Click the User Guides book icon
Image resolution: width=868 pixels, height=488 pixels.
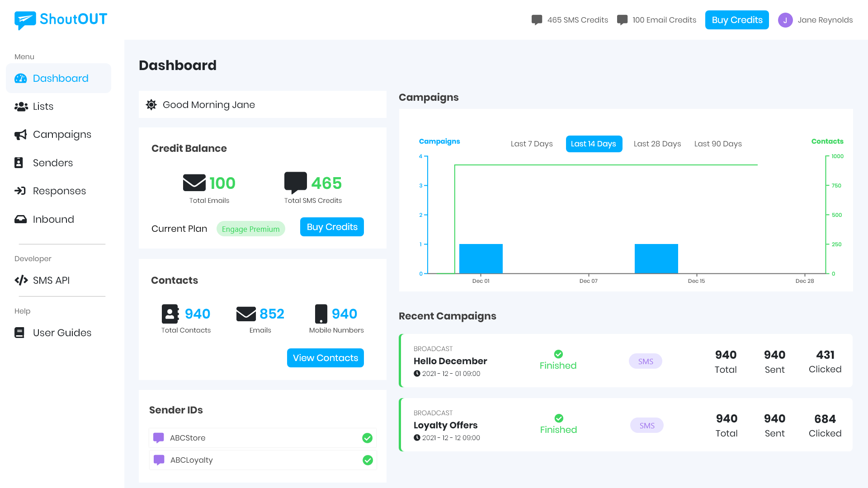[19, 333]
